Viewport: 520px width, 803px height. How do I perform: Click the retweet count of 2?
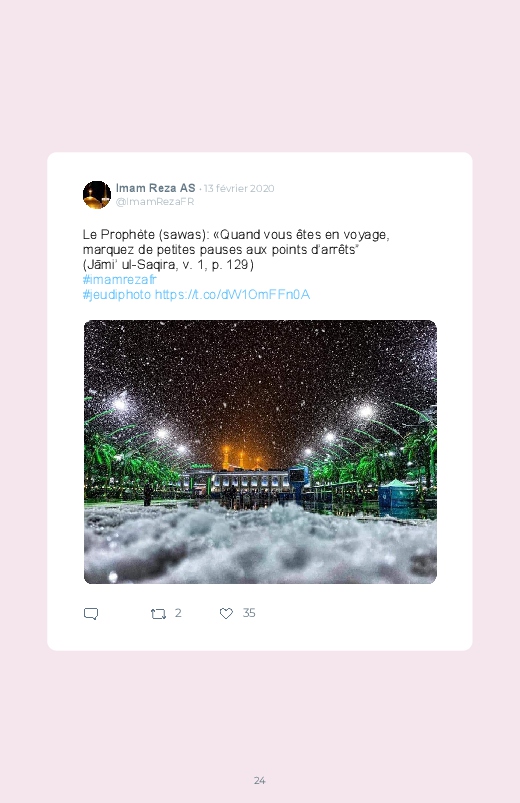pos(178,612)
